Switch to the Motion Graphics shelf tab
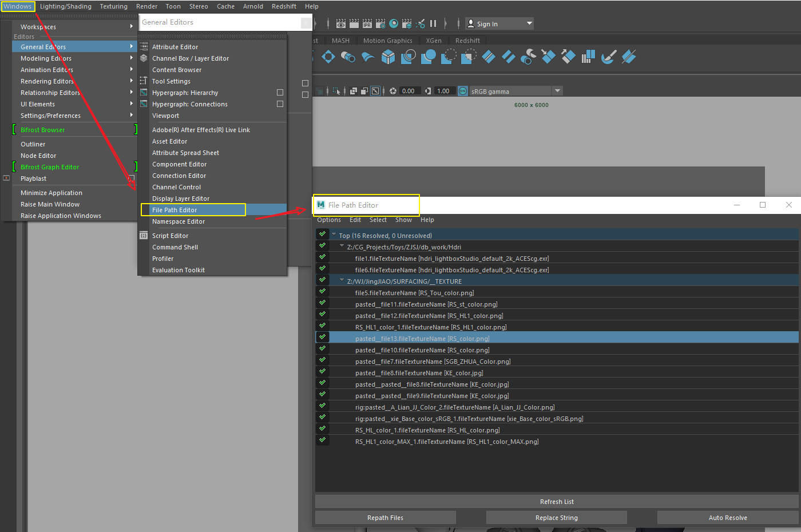Screen dimensions: 801x532 (387, 41)
